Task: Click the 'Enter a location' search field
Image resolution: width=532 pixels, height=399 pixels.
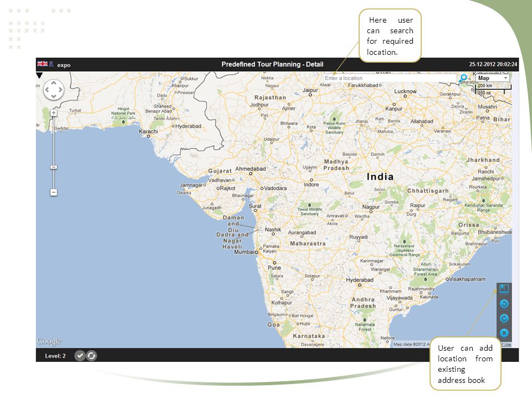Action: pos(390,78)
